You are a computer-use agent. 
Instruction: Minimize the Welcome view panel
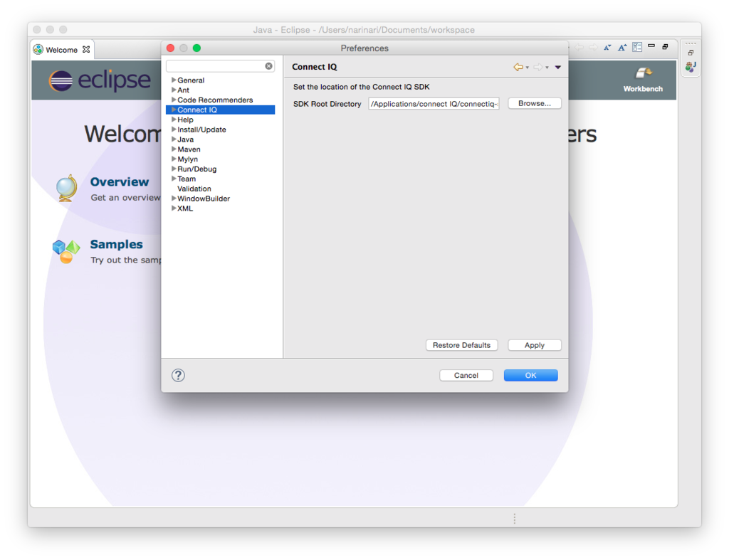(x=651, y=46)
